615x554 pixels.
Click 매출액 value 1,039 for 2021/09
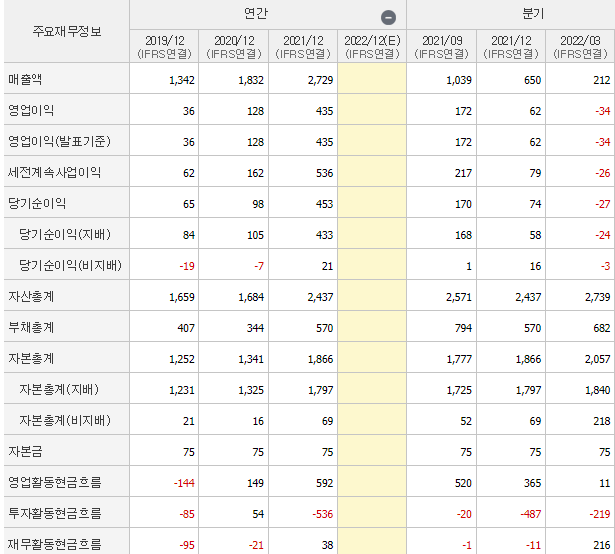point(459,80)
